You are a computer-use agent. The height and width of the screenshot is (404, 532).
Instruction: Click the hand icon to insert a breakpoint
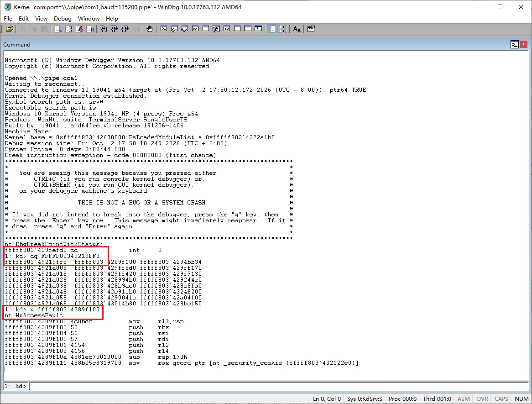[150, 29]
